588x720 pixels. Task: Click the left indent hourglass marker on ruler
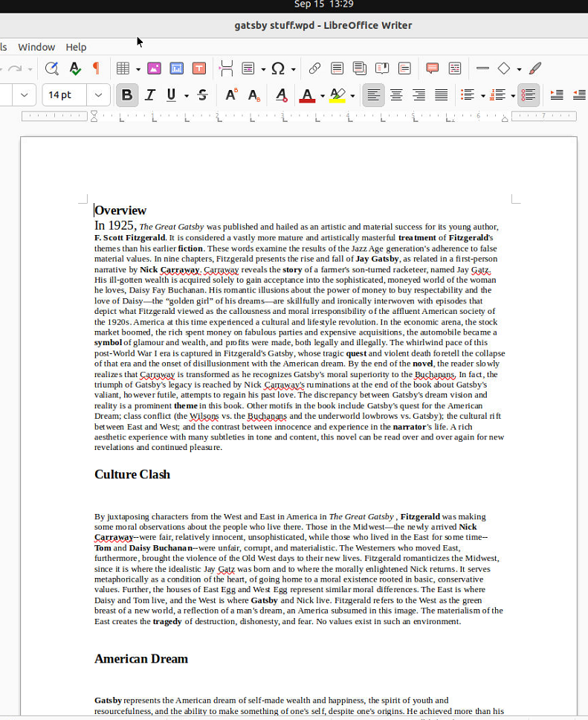94,116
